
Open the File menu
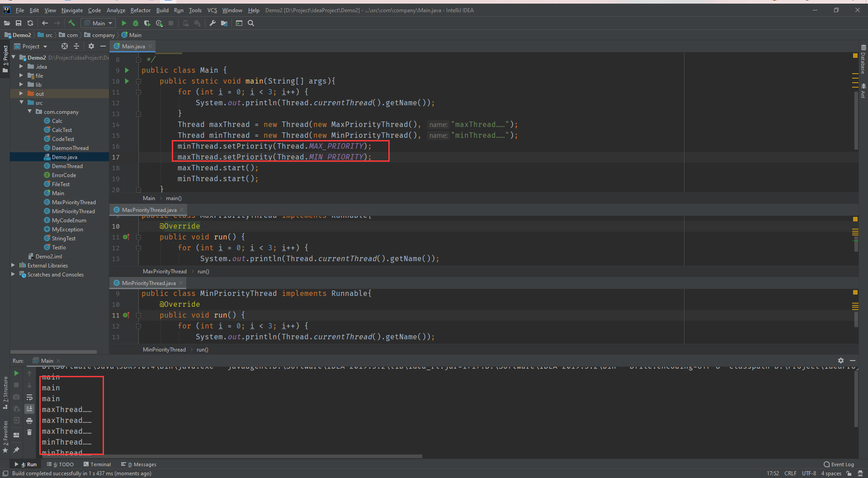[x=20, y=10]
